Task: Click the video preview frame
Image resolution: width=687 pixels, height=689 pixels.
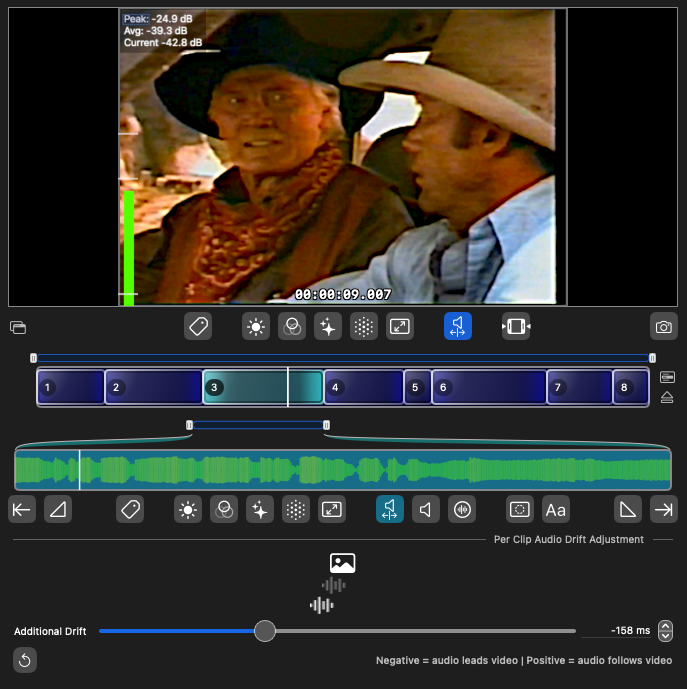Action: click(x=343, y=157)
